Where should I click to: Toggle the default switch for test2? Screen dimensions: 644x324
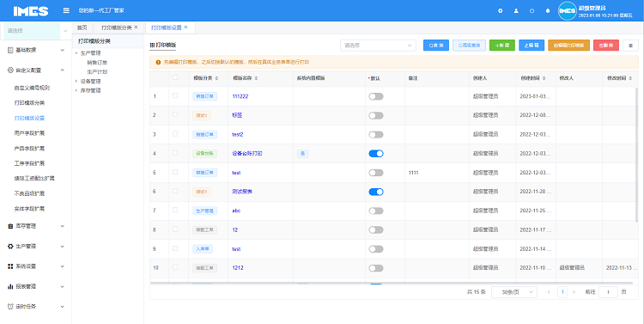click(x=376, y=134)
